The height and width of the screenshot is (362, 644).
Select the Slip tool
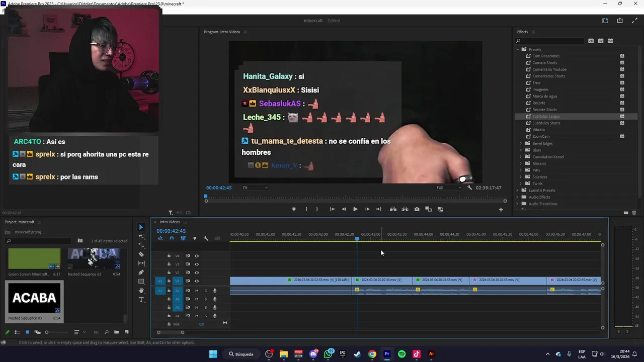pos(141,263)
